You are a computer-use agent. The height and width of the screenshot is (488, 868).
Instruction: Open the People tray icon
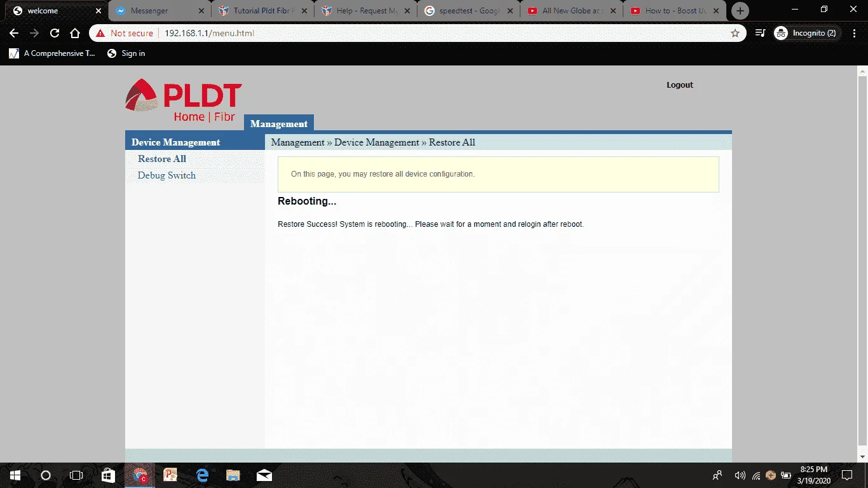click(717, 475)
